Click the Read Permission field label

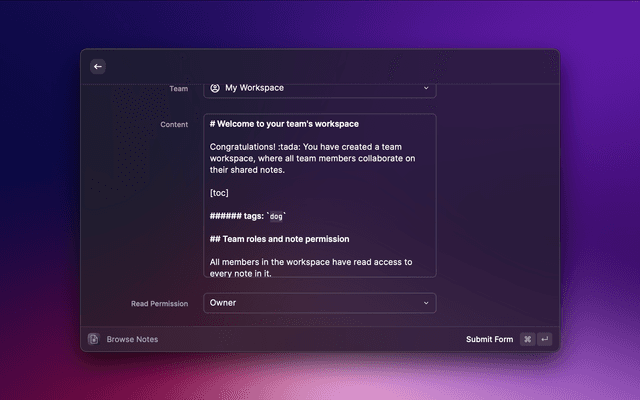[x=159, y=303]
